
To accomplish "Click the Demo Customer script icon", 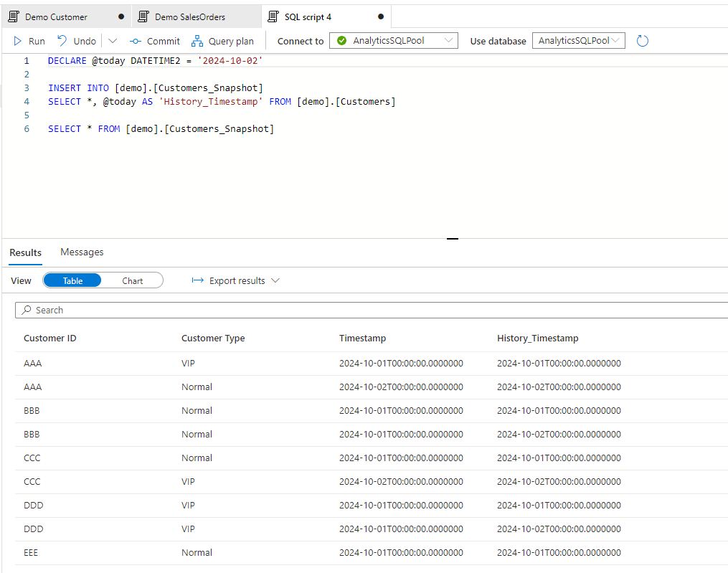I will [14, 16].
